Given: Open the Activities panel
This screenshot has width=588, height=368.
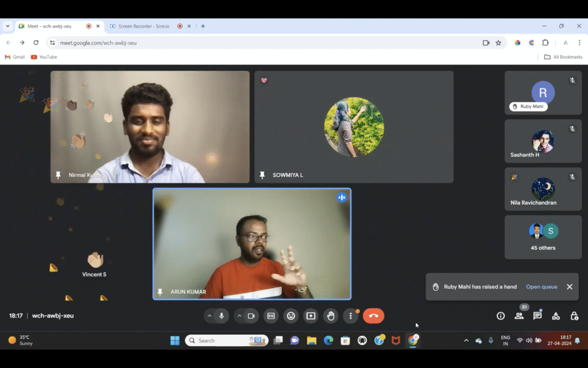Looking at the screenshot, I should (x=556, y=316).
